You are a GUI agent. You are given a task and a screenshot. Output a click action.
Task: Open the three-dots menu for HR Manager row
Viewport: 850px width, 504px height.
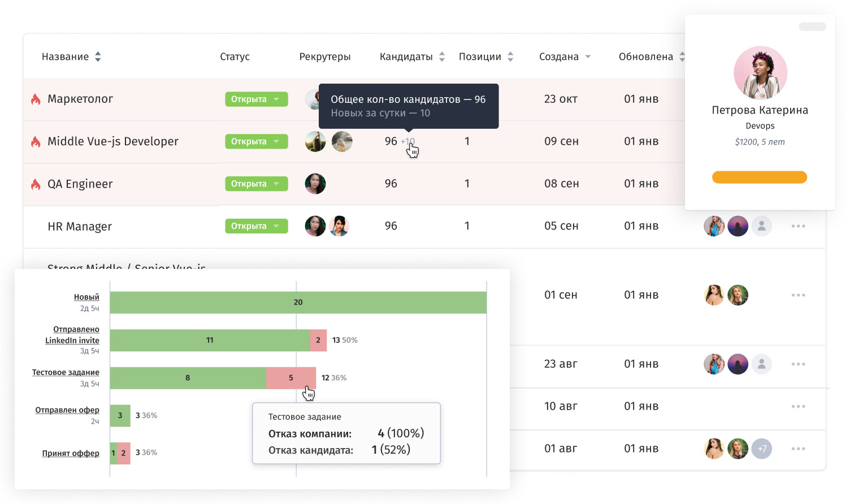click(798, 226)
